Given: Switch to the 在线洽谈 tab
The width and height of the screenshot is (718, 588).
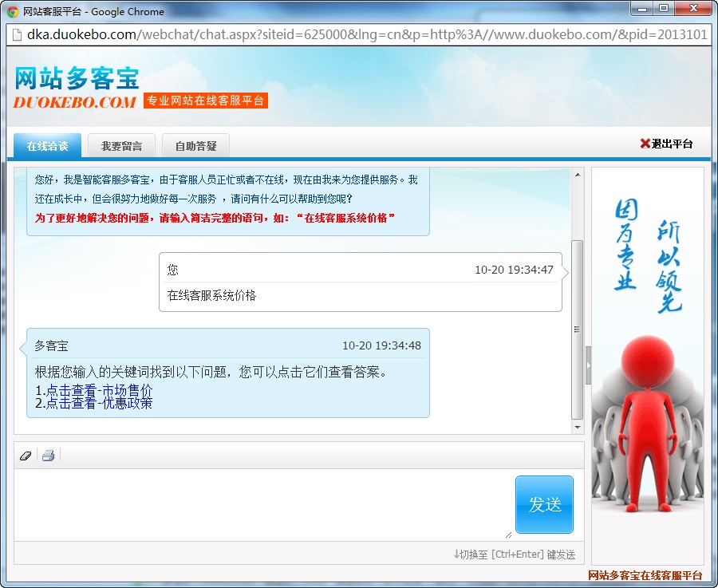Looking at the screenshot, I should (47, 146).
